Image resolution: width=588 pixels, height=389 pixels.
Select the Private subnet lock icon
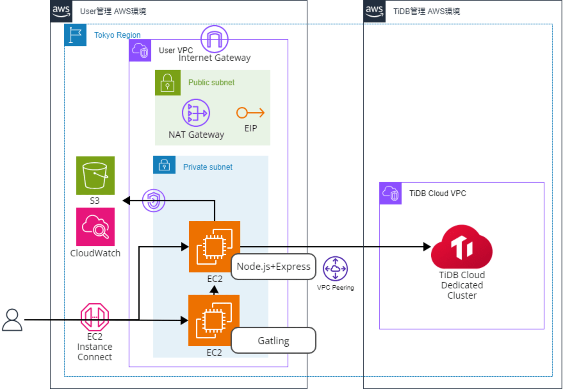(x=164, y=164)
